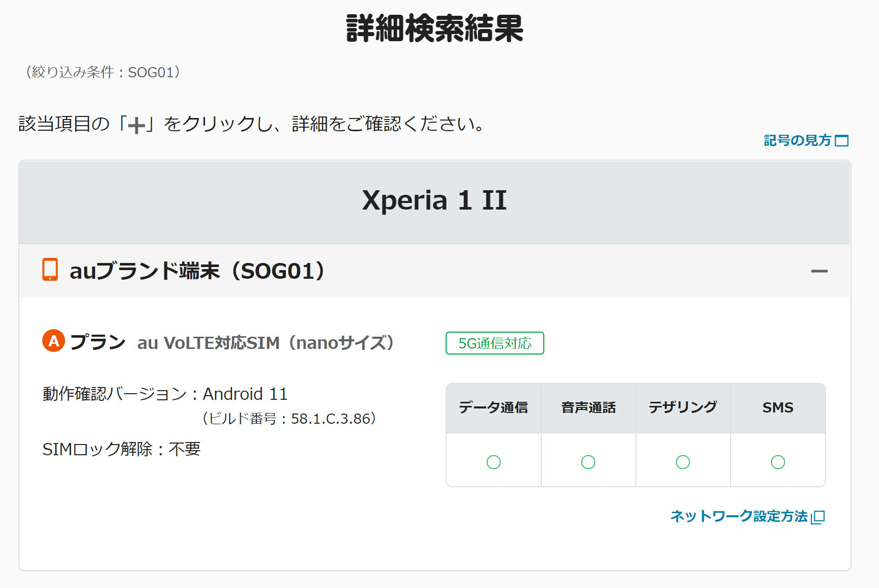Toggle the auブランド端末(SOG01) header label
Image resolution: width=879 pixels, height=588 pixels.
pos(197,271)
